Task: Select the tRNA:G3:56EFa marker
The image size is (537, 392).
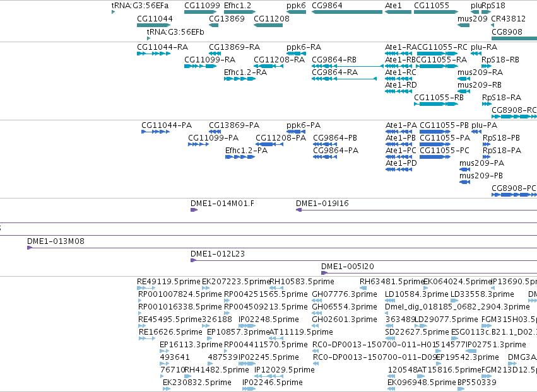Action: pos(113,12)
